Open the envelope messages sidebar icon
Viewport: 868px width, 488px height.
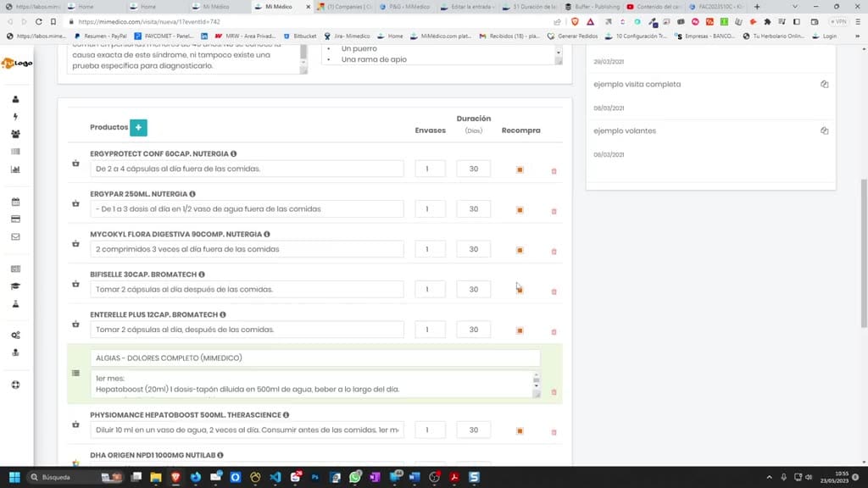15,237
